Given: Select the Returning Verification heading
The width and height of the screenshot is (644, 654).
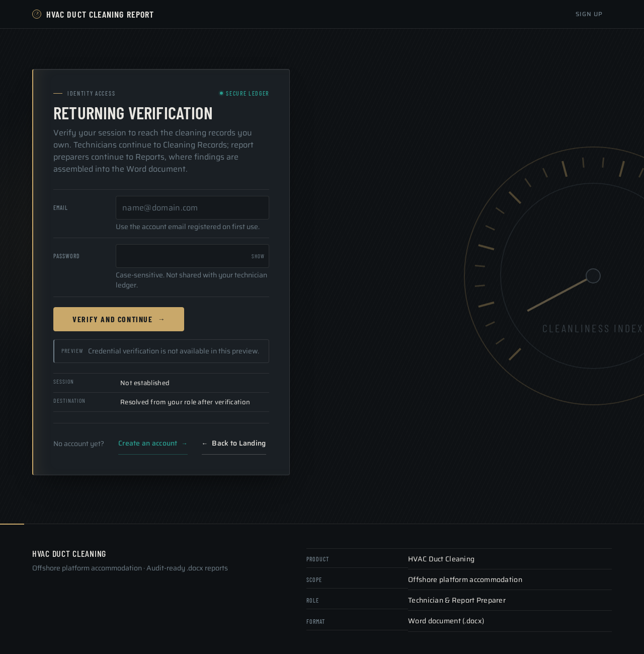Looking at the screenshot, I should click(133, 113).
